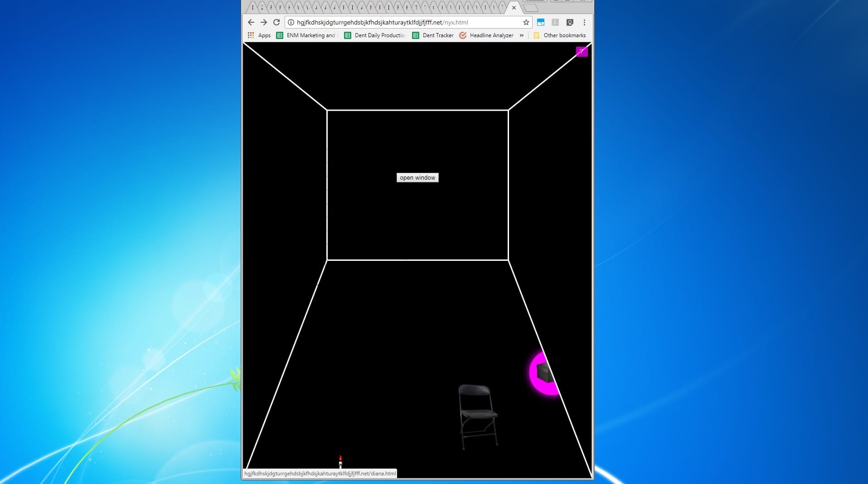Focus the address bar URL field
The width and height of the screenshot is (868, 484).
pyautogui.click(x=408, y=22)
